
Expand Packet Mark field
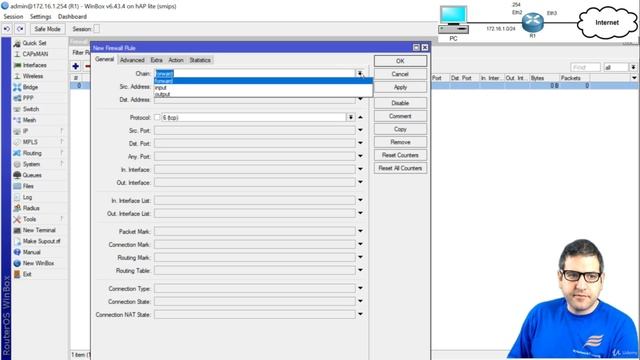click(x=360, y=231)
